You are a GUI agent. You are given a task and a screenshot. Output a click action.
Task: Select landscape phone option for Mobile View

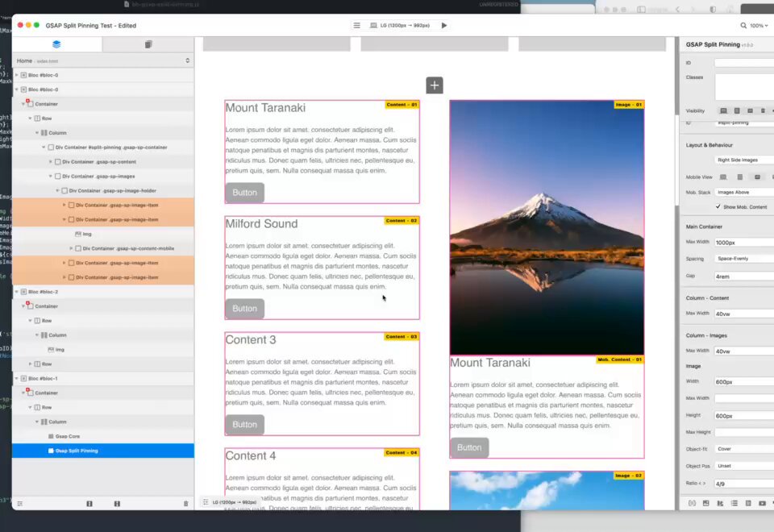pos(757,177)
